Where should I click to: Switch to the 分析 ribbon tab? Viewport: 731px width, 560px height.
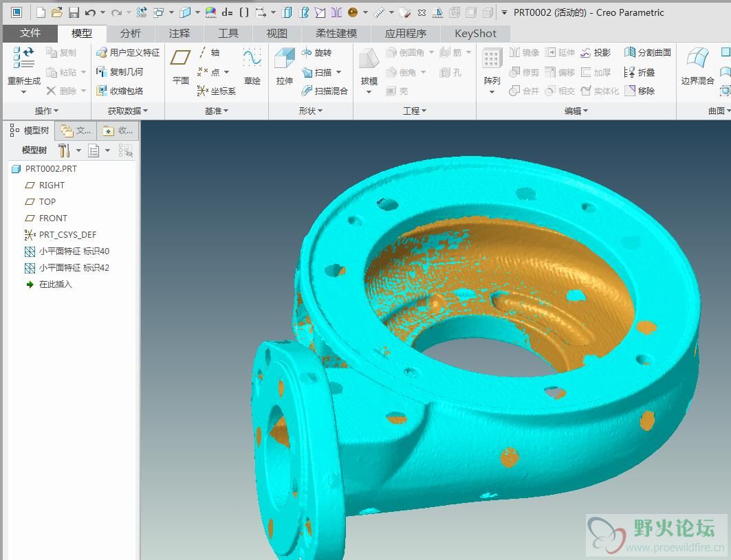pyautogui.click(x=130, y=33)
